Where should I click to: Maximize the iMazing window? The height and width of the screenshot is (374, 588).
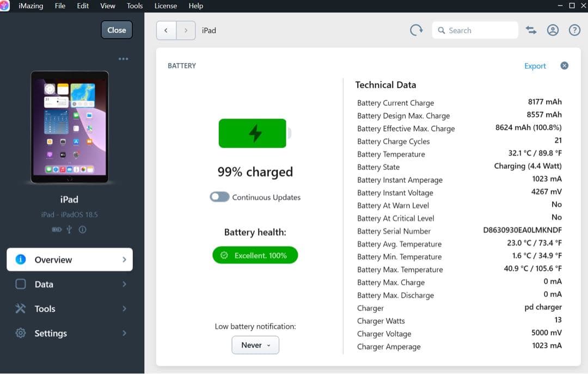pyautogui.click(x=572, y=5)
